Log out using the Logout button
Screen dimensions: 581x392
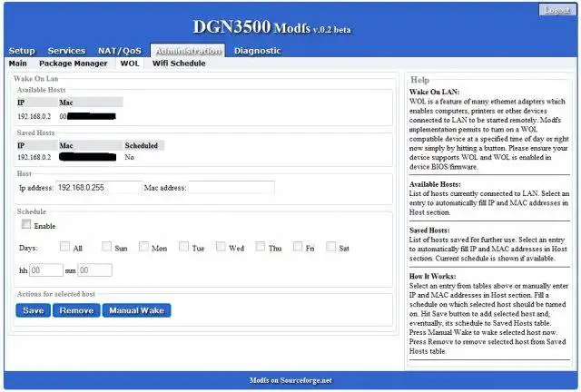[557, 10]
